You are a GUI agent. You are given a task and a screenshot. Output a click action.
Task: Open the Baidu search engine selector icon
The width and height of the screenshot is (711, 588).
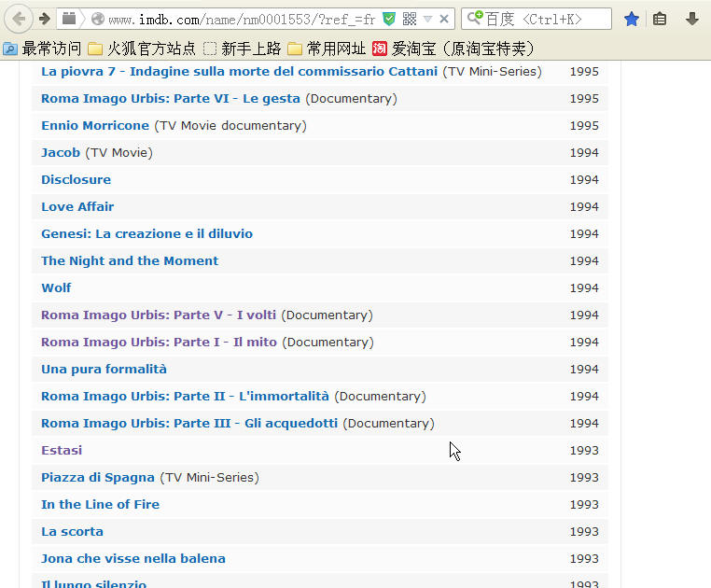tap(475, 18)
